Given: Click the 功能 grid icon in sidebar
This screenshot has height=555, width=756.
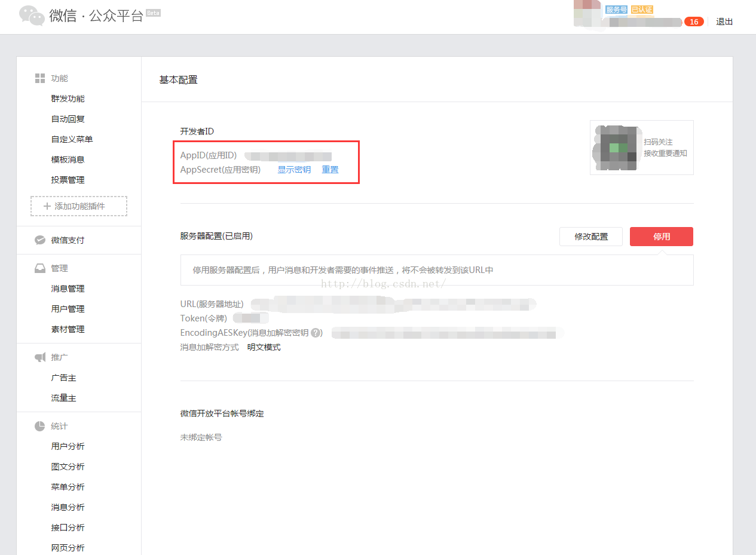Looking at the screenshot, I should point(40,78).
